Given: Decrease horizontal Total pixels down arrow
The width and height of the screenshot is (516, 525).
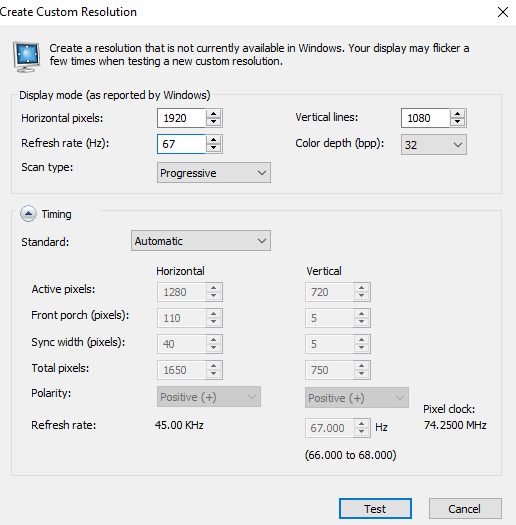Looking at the screenshot, I should pyautogui.click(x=214, y=374).
